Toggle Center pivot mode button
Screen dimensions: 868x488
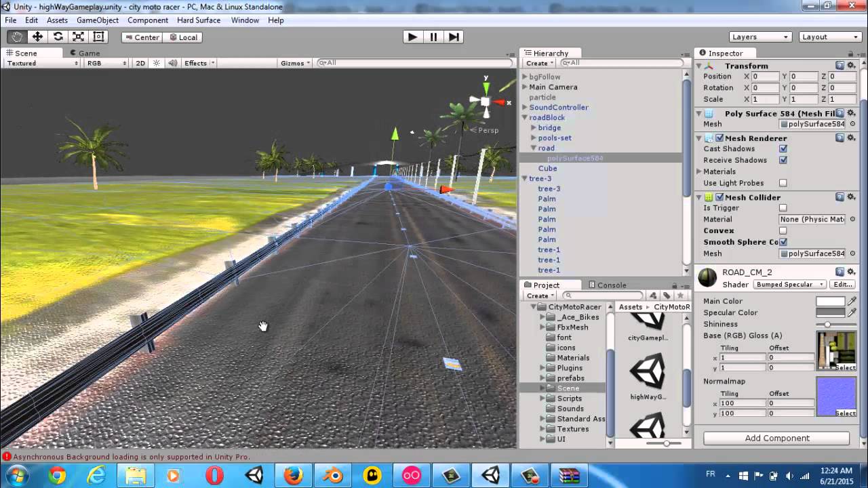141,37
